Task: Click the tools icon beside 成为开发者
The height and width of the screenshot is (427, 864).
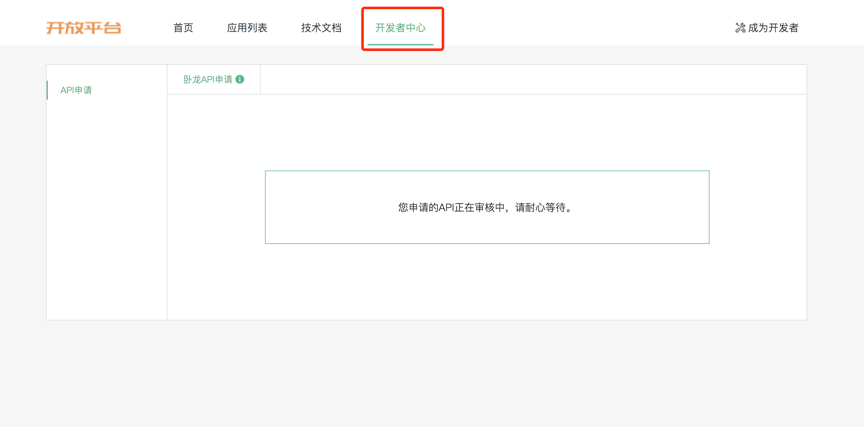Action: [x=740, y=28]
